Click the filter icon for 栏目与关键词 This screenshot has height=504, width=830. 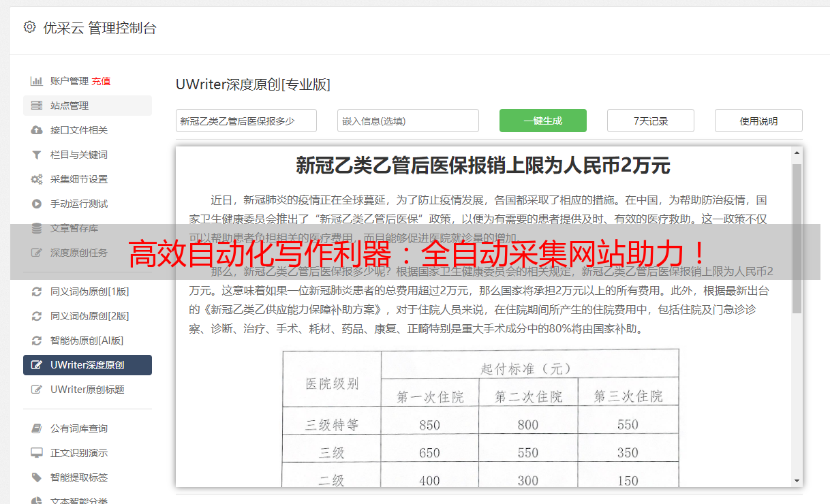tap(37, 155)
